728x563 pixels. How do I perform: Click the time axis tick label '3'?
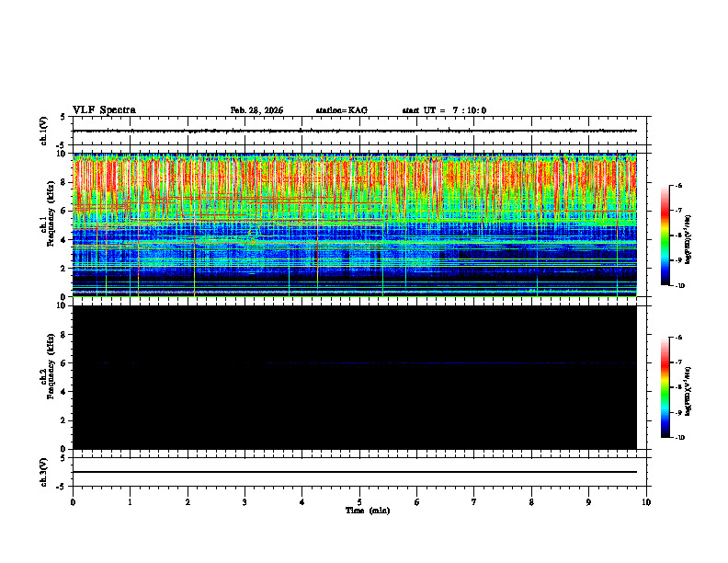[x=245, y=502]
